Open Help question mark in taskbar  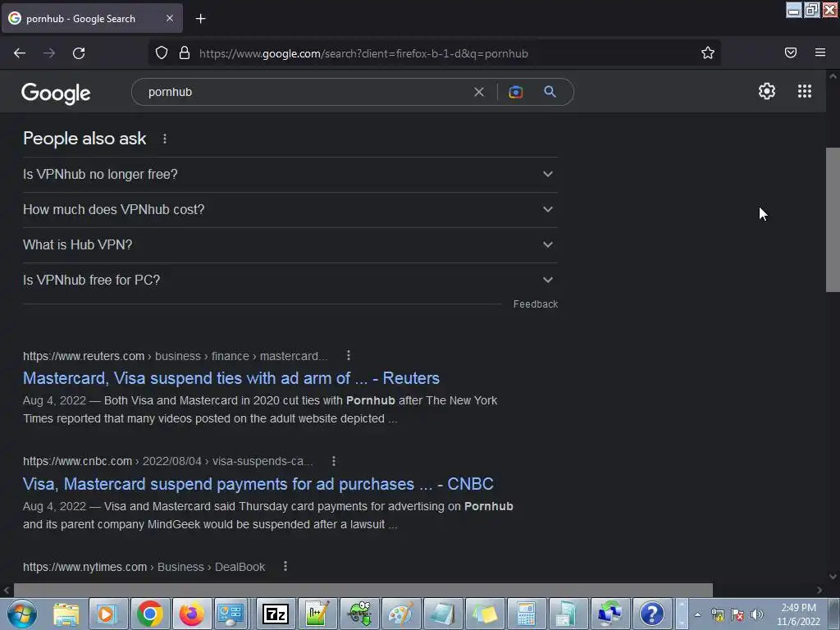coord(651,614)
